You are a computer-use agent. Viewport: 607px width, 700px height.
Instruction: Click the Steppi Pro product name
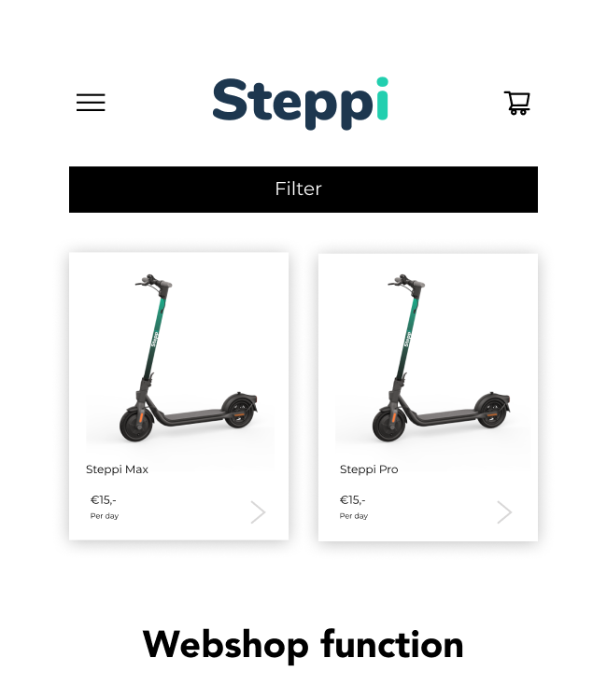click(369, 469)
